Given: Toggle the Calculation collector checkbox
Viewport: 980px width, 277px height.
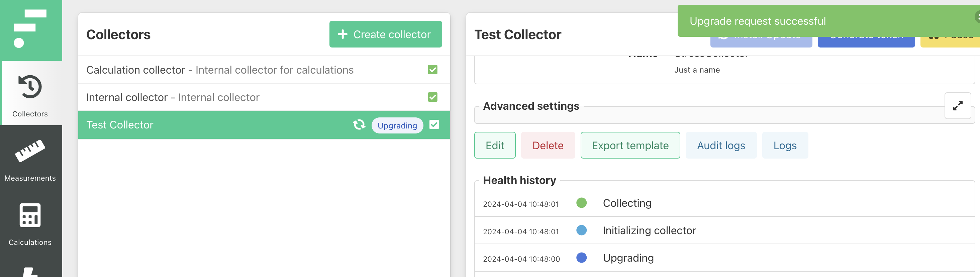Looking at the screenshot, I should (x=432, y=70).
